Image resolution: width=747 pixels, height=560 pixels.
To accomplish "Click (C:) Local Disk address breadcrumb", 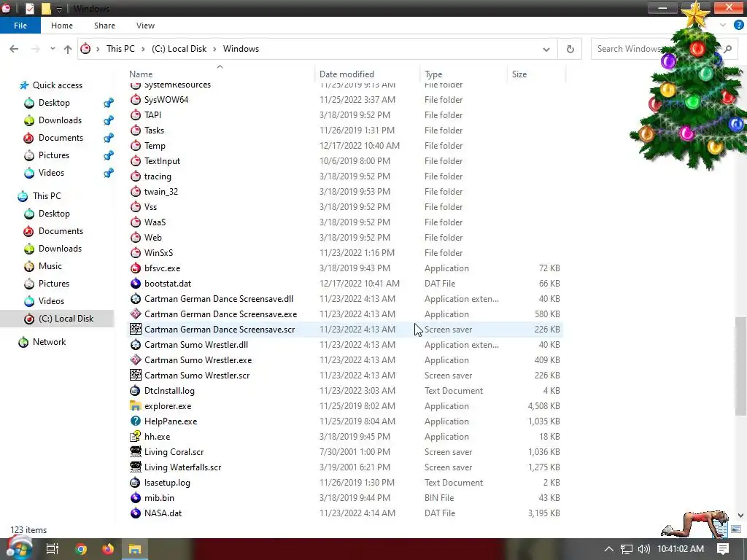I will coord(179,49).
